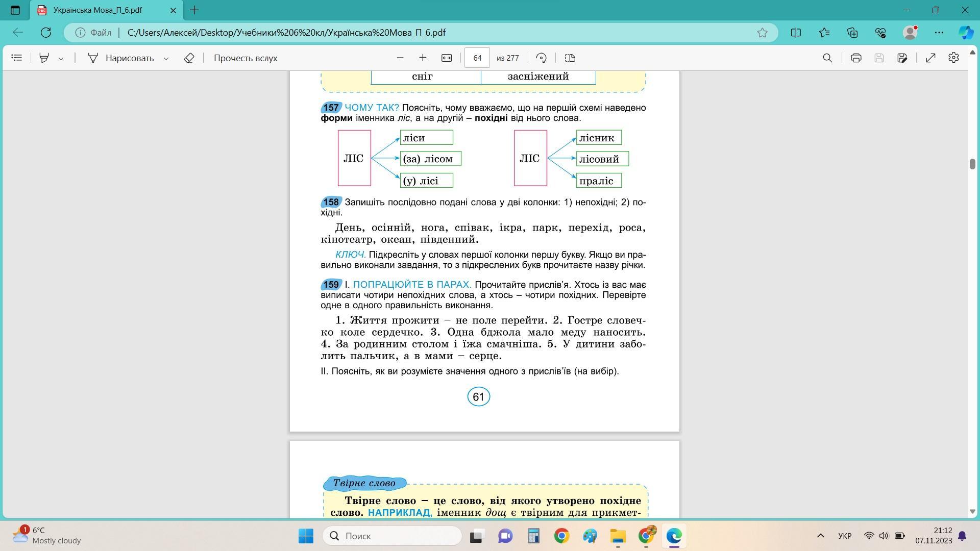The width and height of the screenshot is (980, 551).
Task: Expand hidden system tray icons
Action: [x=820, y=536]
